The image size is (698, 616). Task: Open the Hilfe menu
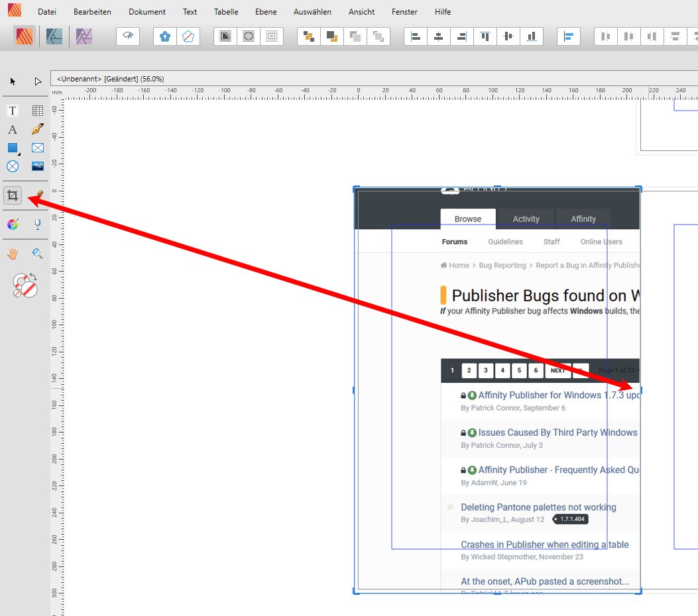(x=443, y=11)
